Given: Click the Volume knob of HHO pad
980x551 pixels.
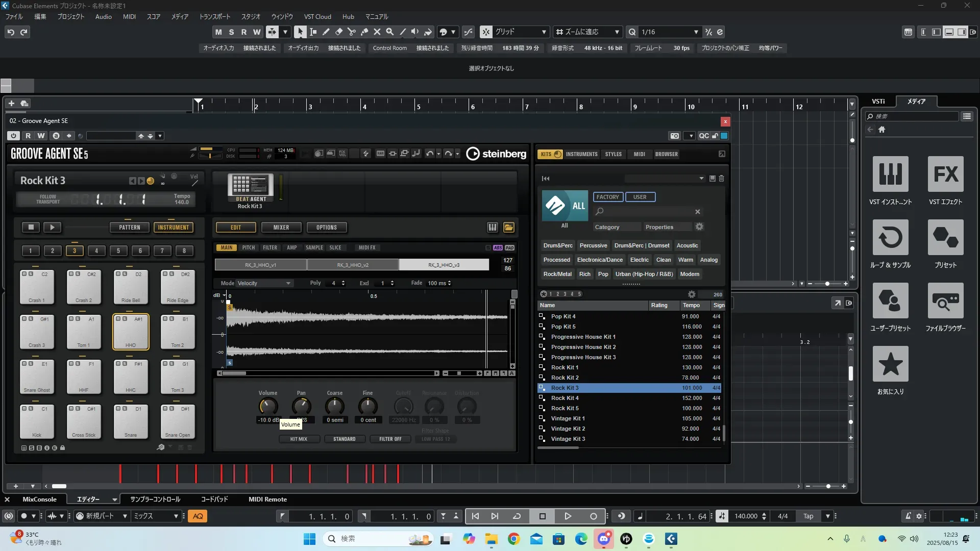Looking at the screenshot, I should pyautogui.click(x=268, y=407).
